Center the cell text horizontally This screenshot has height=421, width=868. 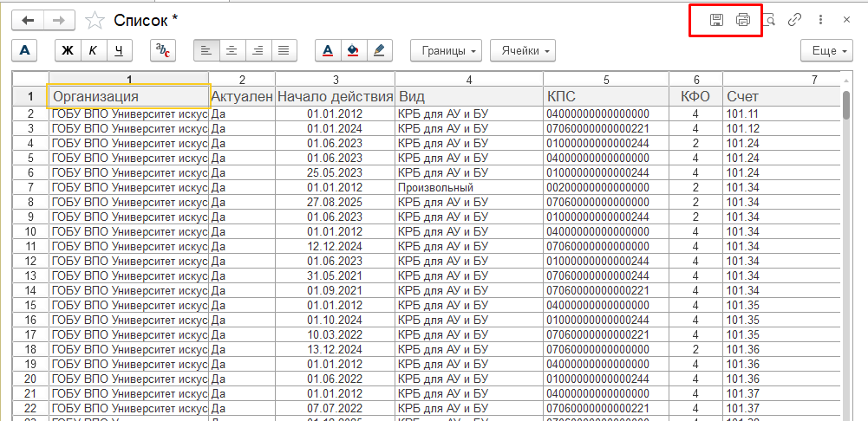point(232,50)
